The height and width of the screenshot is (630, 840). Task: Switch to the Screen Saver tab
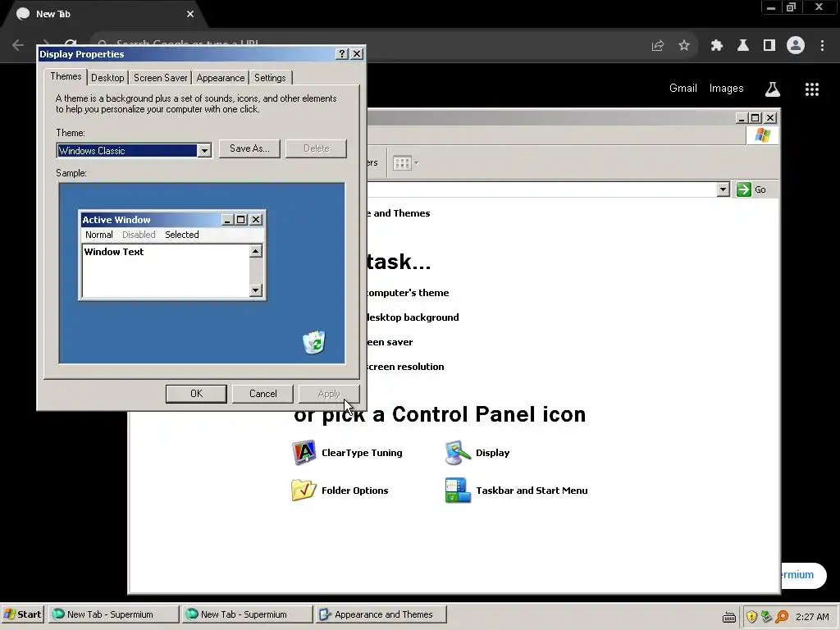tap(160, 78)
